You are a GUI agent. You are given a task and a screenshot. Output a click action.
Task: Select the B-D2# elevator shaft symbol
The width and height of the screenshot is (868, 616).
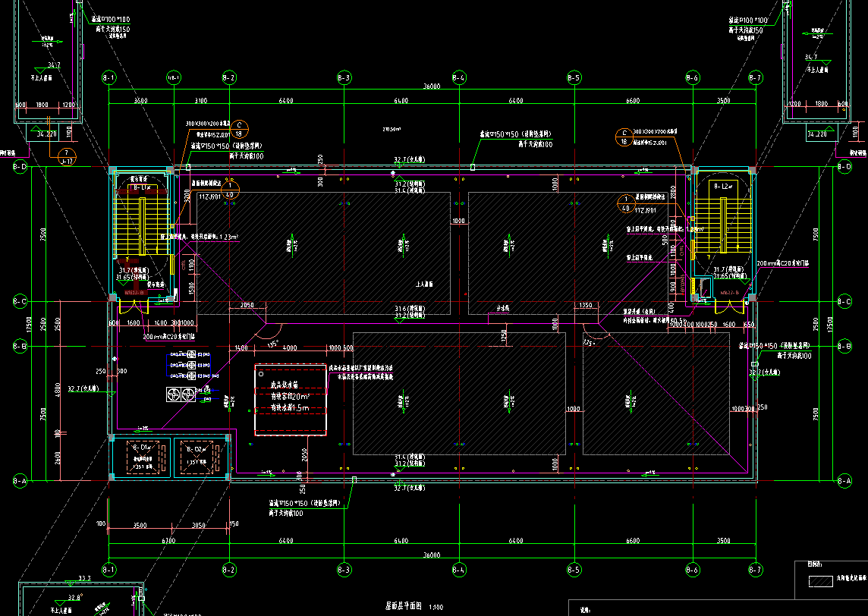tap(201, 458)
